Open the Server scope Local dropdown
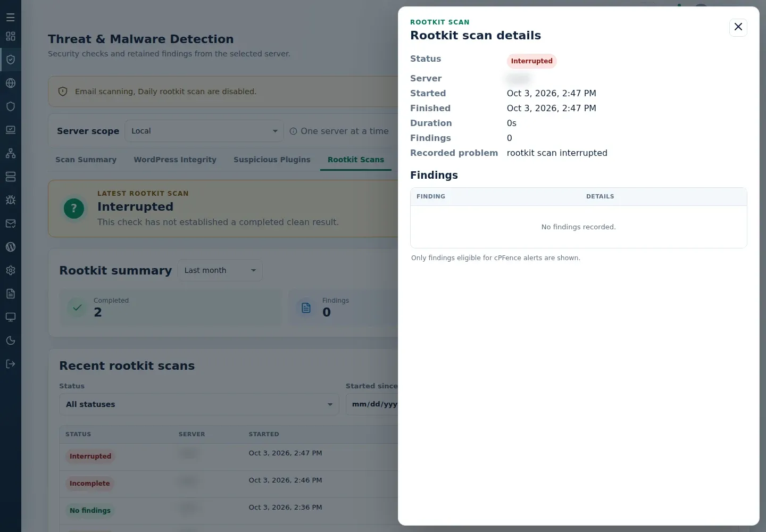This screenshot has width=766, height=532. click(204, 131)
